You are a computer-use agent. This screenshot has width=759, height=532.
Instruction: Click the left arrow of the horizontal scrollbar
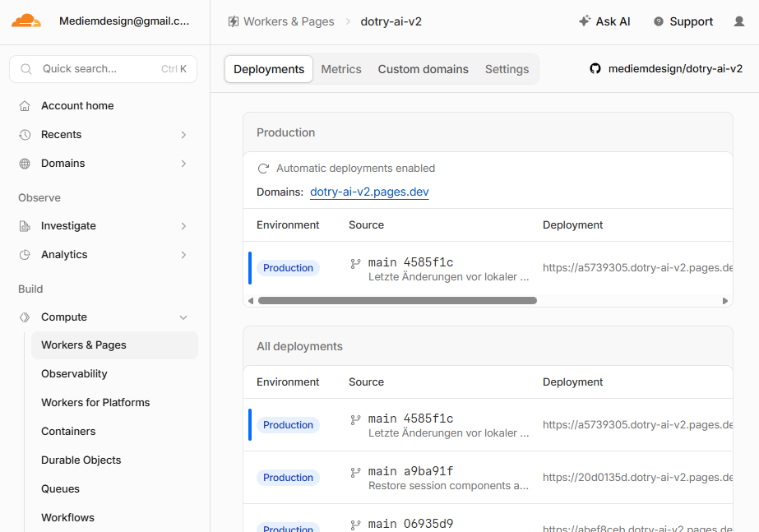click(x=250, y=301)
